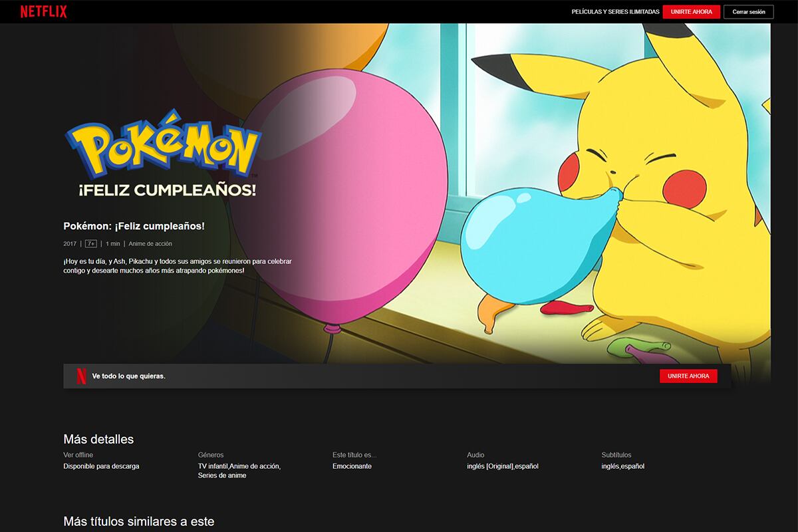Click the red N icon in the banner
Screen dimensions: 798x532
pos(80,375)
